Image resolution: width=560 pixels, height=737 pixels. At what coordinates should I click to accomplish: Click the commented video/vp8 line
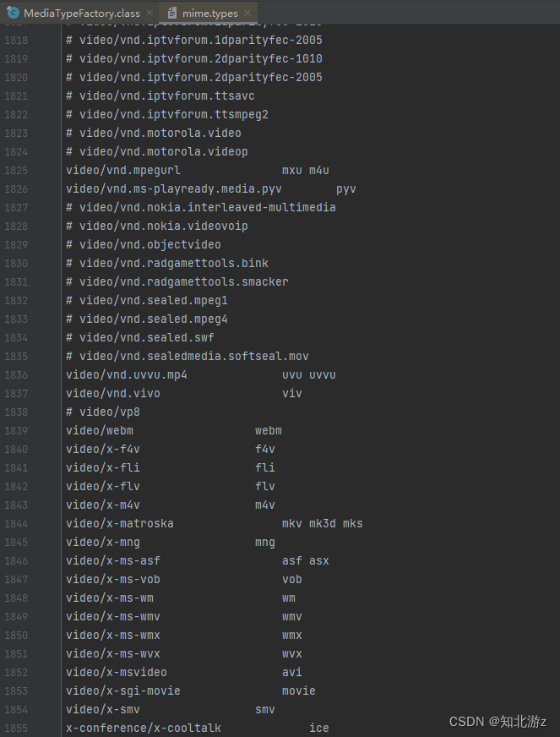pos(103,412)
